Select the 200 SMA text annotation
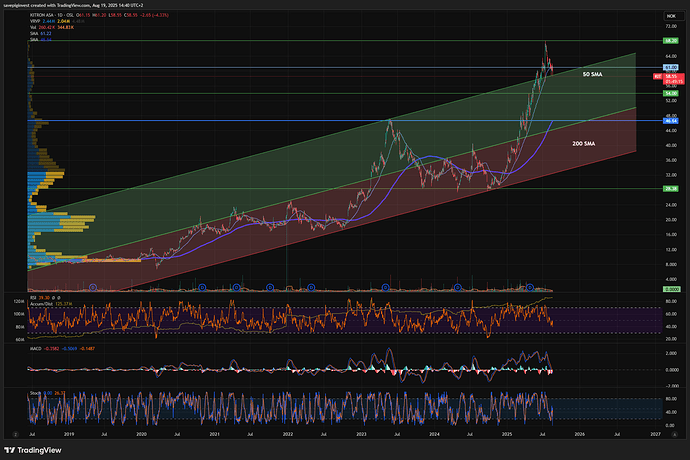 point(584,145)
